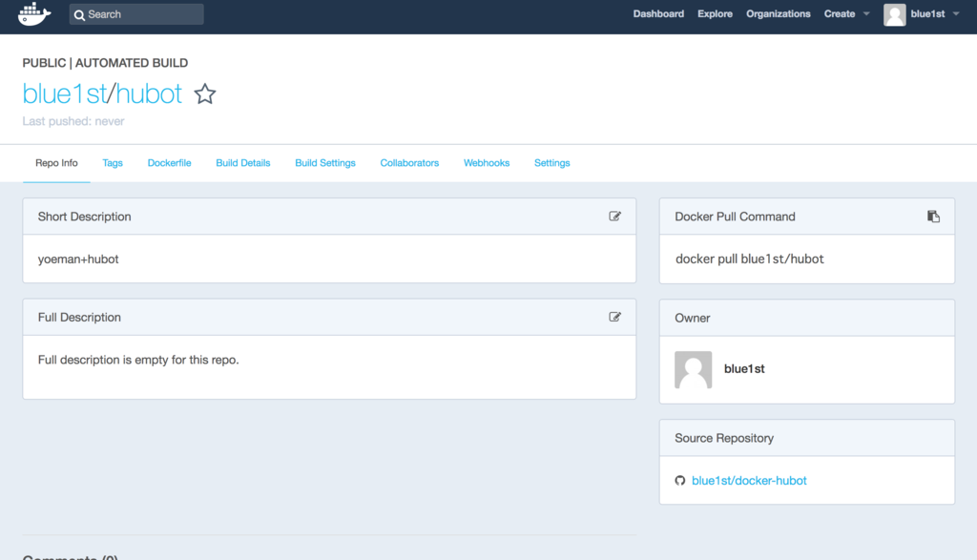This screenshot has width=977, height=560.
Task: Select the Repo Info tab
Action: [56, 163]
